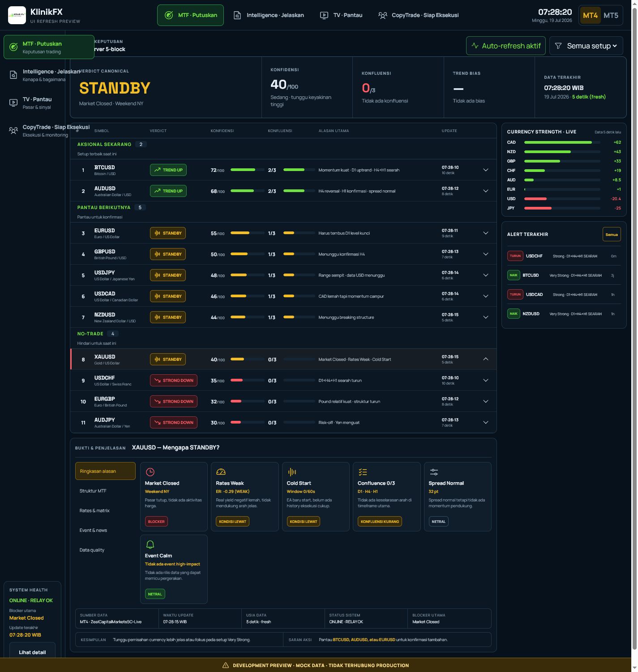
Task: Open MTF · Putuskan in sidebar
Action: [x=49, y=47]
